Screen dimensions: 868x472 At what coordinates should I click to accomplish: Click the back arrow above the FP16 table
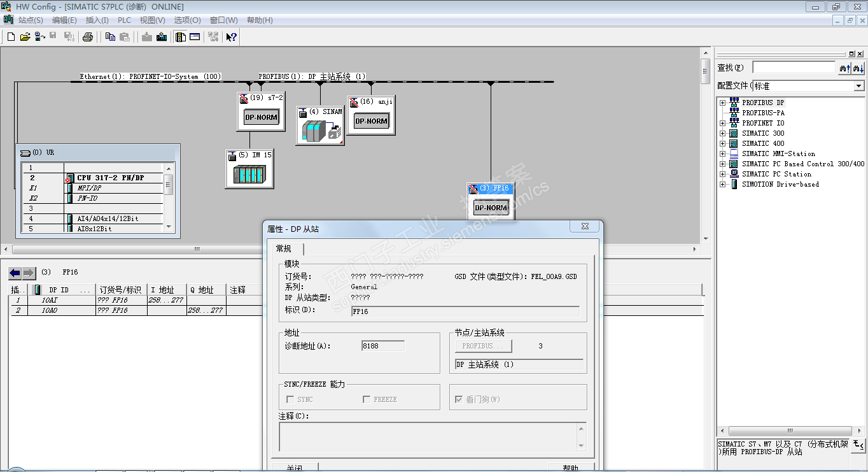point(15,273)
